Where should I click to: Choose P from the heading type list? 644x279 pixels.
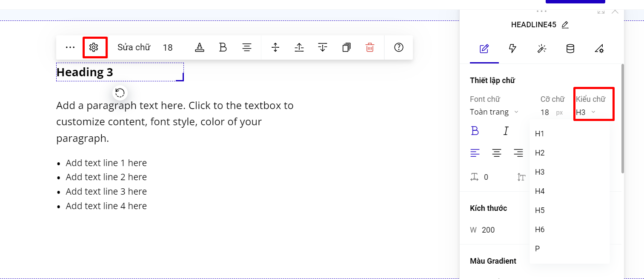point(538,249)
